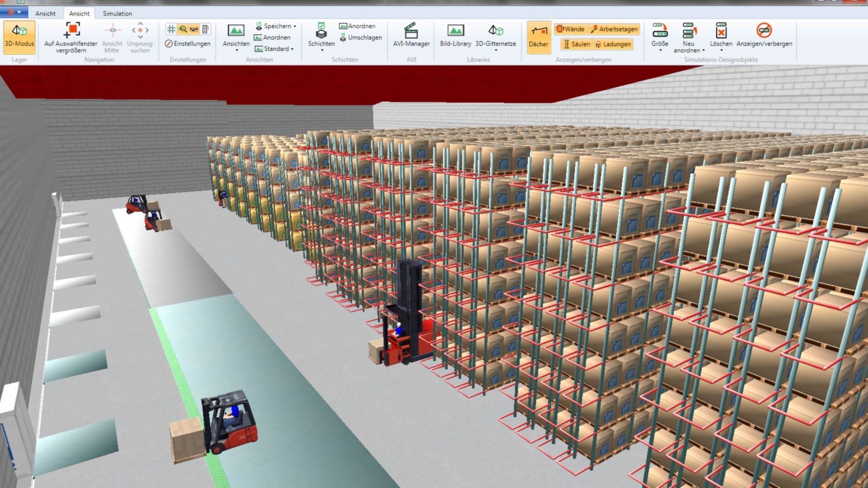Toggle the zoom magnifier settings icon
This screenshot has width=868, height=488.
point(183,29)
